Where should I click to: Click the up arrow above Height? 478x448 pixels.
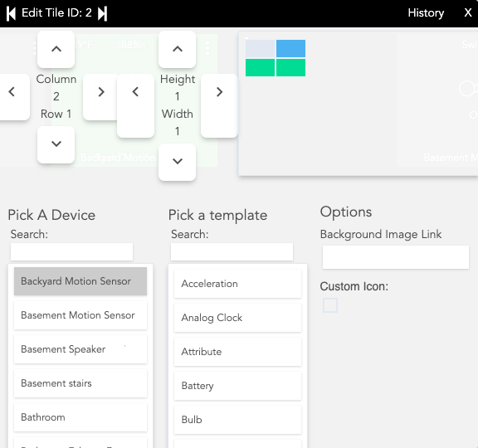pos(177,49)
